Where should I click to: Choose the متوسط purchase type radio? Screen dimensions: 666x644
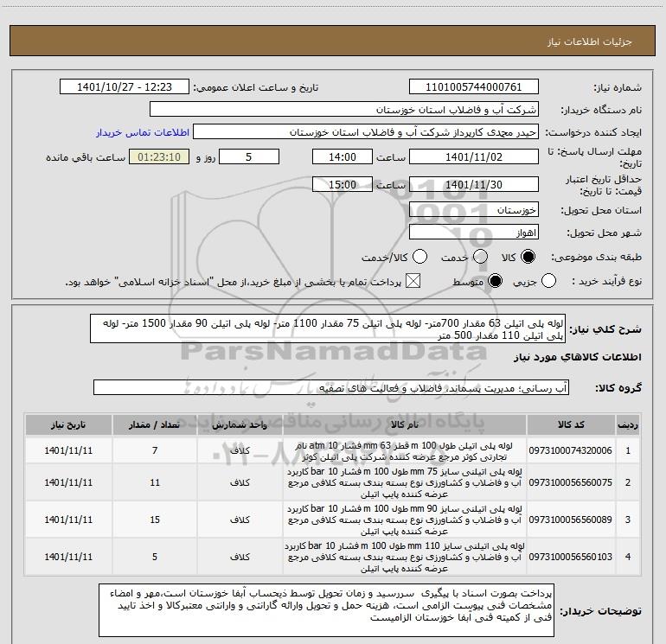click(x=495, y=281)
